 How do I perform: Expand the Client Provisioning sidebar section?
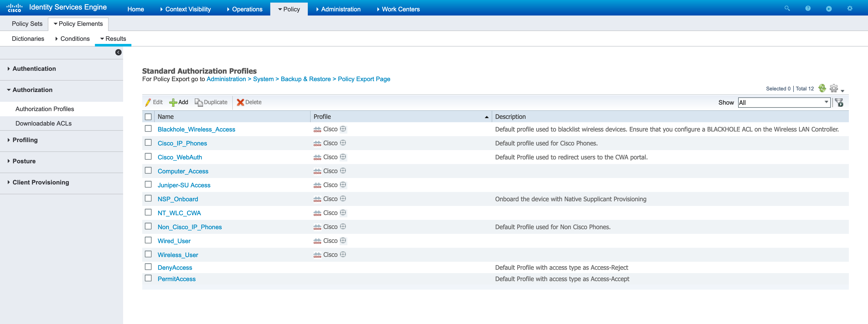pos(38,182)
